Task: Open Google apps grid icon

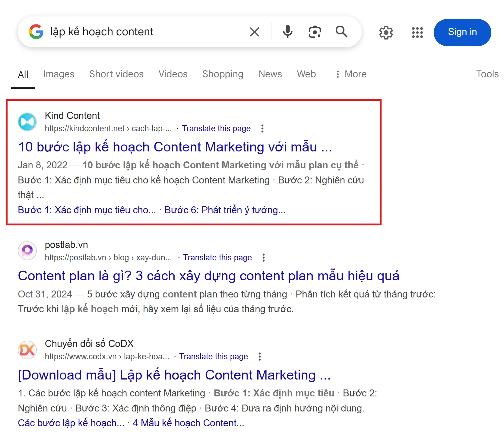Action: point(417,32)
